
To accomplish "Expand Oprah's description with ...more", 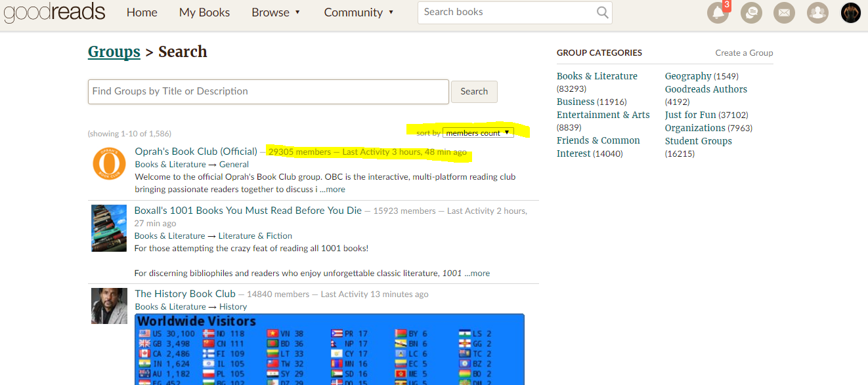I will click(332, 190).
